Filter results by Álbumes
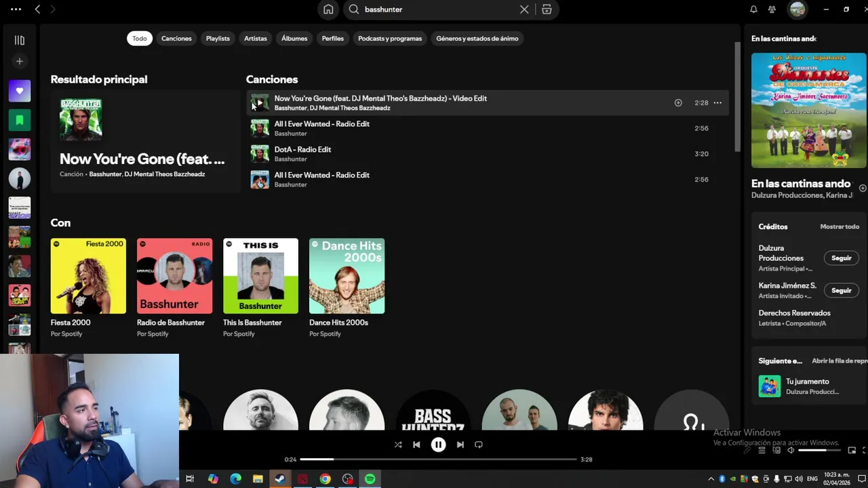Screen dimensions: 868x488 tap(294, 39)
